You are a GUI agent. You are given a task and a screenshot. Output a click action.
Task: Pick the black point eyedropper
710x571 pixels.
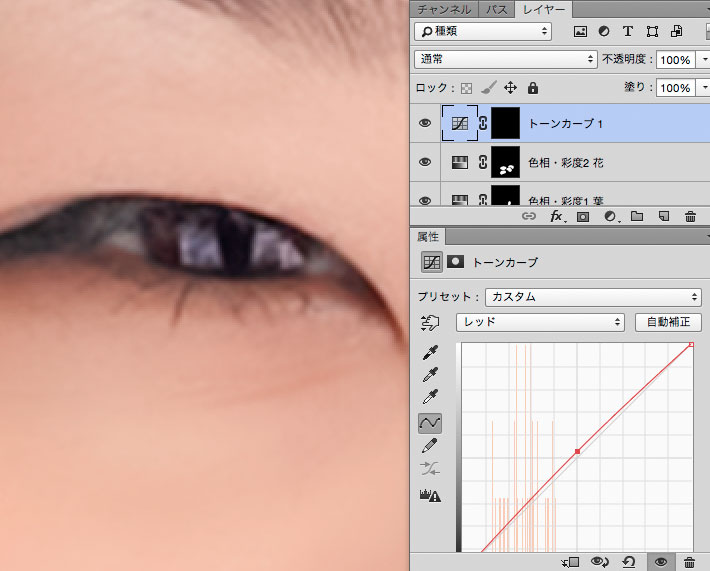coord(430,352)
